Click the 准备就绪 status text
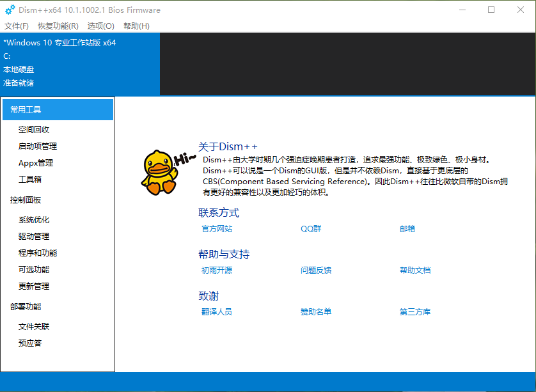Viewport: 536px width, 392px height. click(19, 83)
